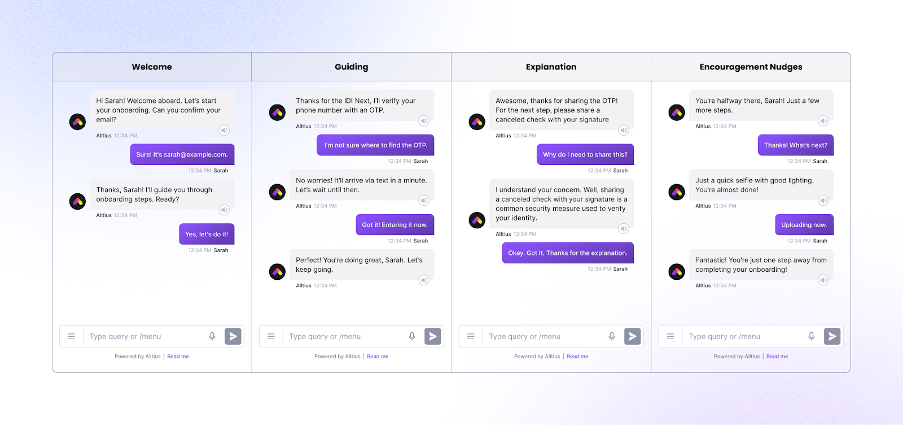Send message in Encouragement Nudges panel

[832, 336]
